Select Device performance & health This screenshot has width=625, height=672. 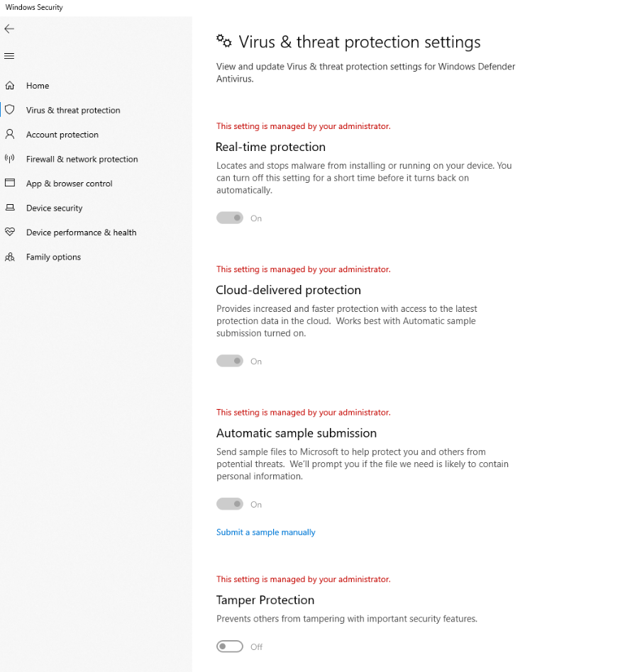81,233
